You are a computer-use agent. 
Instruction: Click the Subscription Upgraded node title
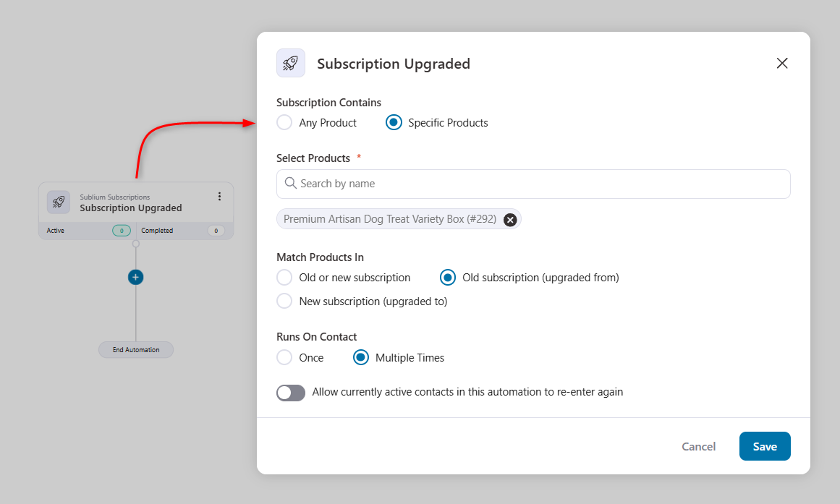131,208
